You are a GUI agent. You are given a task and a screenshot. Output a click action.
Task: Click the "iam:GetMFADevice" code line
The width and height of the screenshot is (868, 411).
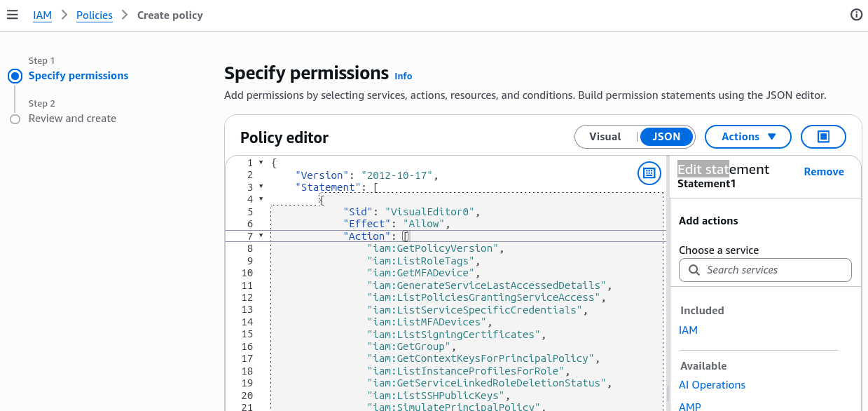[x=423, y=273]
